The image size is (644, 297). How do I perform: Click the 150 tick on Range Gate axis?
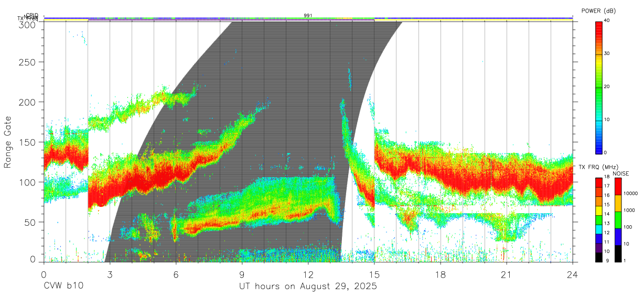[28, 142]
